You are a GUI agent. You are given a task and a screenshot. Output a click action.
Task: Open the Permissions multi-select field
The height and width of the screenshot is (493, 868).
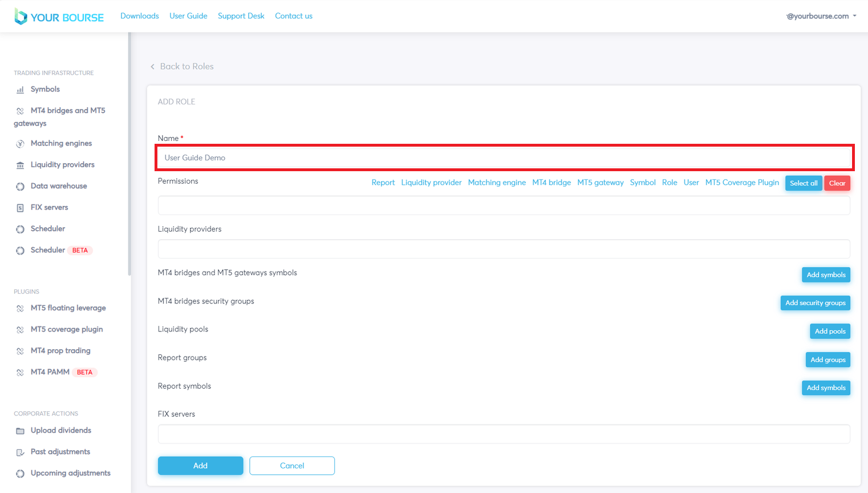[x=504, y=205]
